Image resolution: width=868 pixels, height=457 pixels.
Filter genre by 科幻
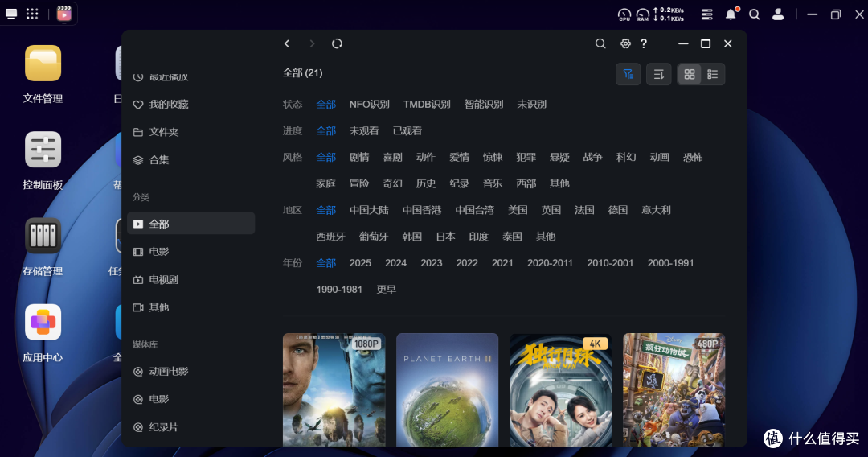pyautogui.click(x=626, y=158)
